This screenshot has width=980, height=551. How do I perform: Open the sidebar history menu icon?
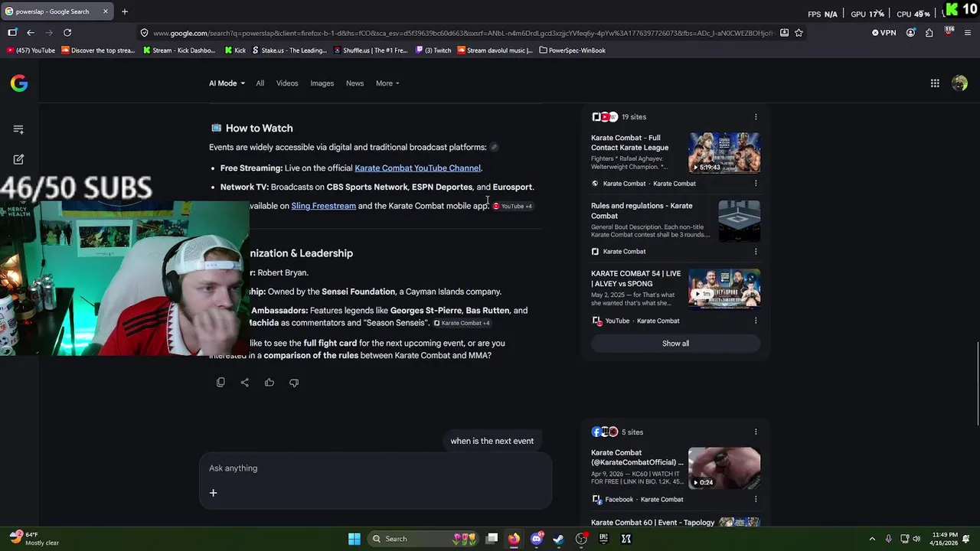tap(18, 129)
